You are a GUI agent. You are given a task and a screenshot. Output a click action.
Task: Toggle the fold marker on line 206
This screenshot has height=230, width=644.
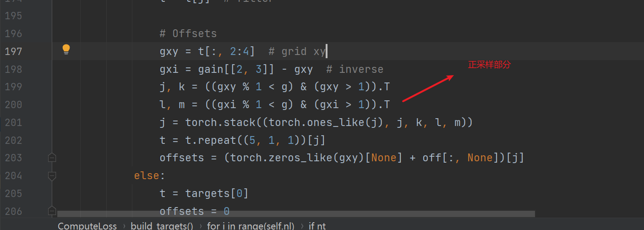pyautogui.click(x=52, y=210)
